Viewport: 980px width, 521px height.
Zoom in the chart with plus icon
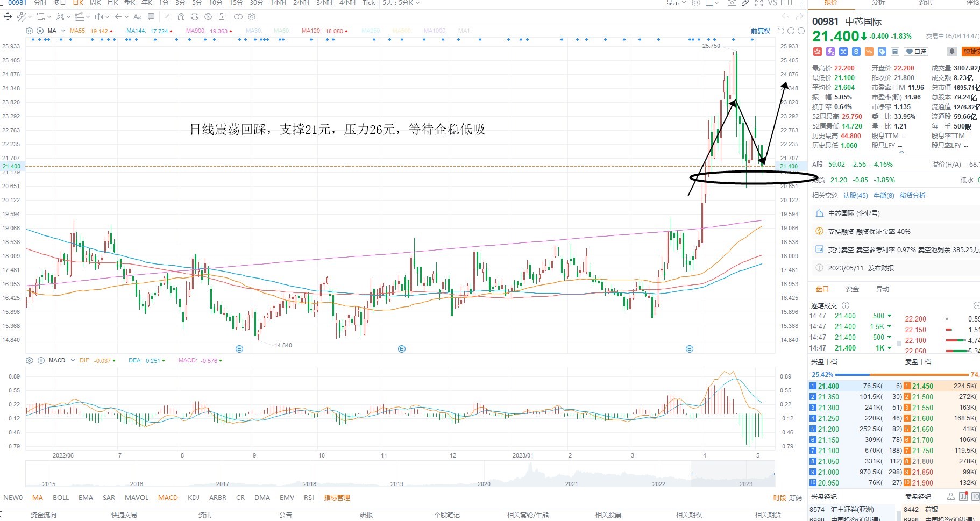click(x=801, y=31)
